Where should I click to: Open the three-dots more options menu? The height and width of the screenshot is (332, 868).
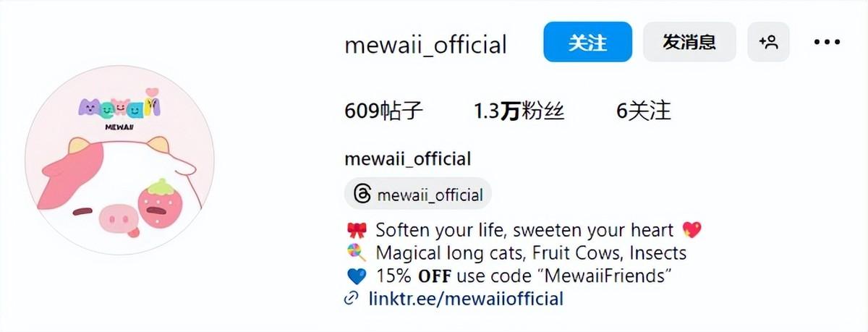click(x=827, y=42)
